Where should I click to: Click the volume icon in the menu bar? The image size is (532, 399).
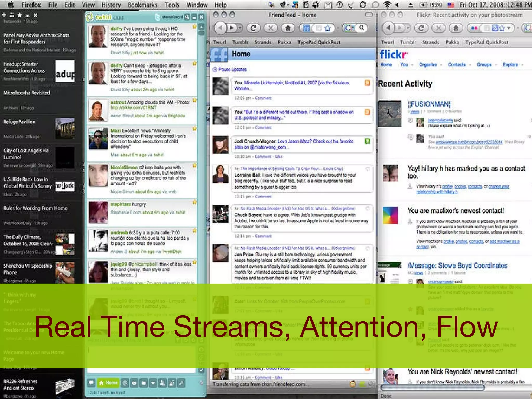(x=397, y=5)
